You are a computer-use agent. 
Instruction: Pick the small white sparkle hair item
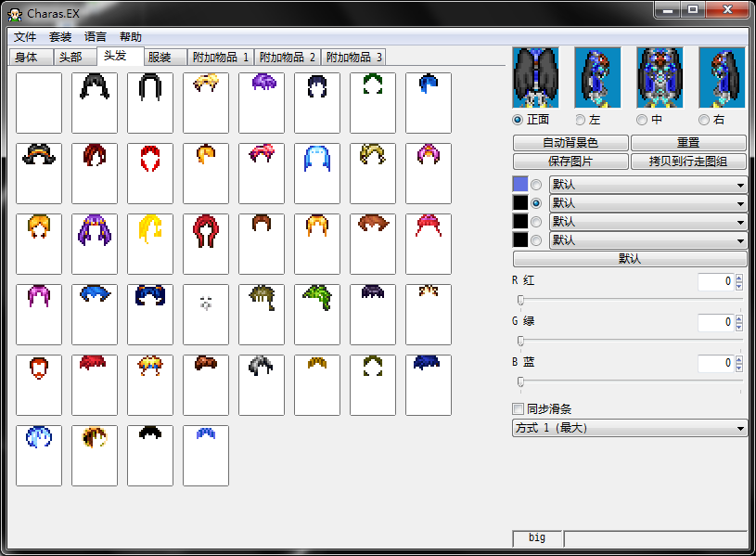tap(206, 314)
